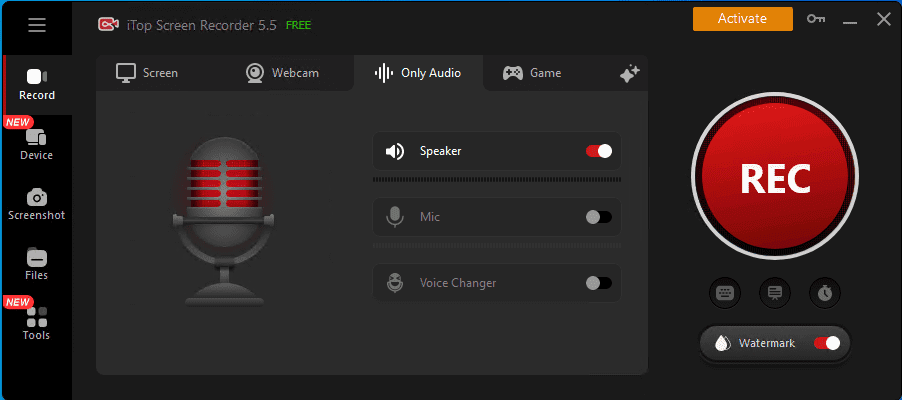Turn off the Speaker toggle
The image size is (902, 400).
[599, 151]
